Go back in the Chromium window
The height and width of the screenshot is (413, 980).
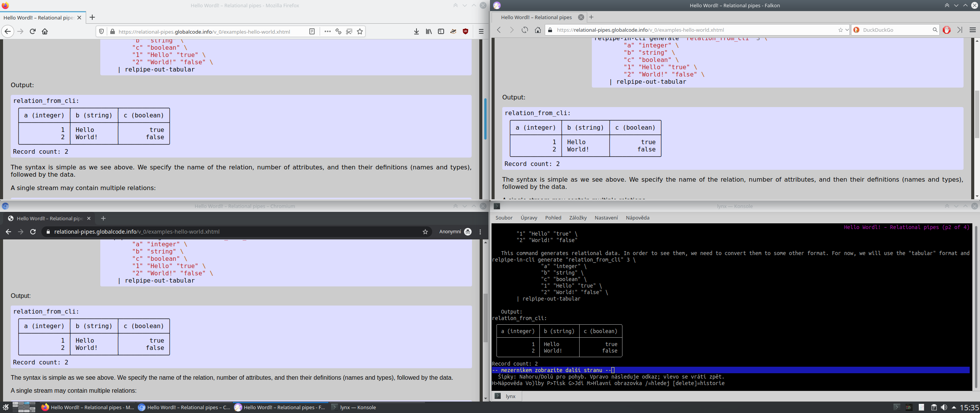click(x=8, y=232)
